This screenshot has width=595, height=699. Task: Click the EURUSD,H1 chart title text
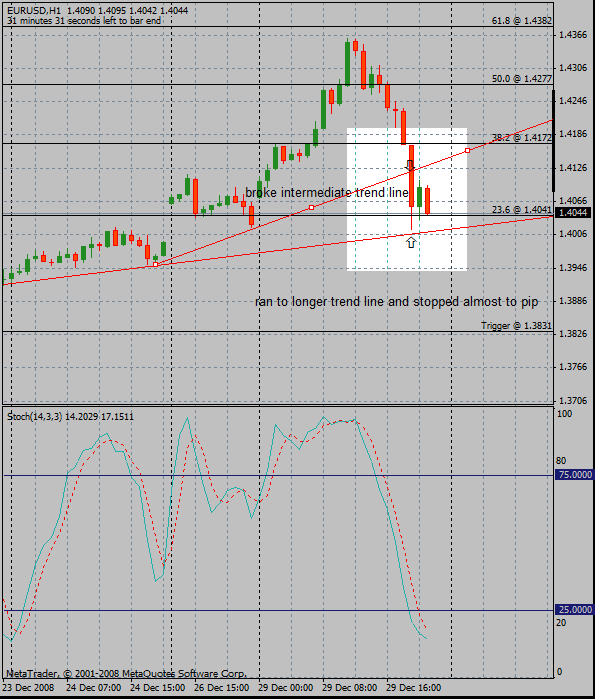tap(34, 10)
